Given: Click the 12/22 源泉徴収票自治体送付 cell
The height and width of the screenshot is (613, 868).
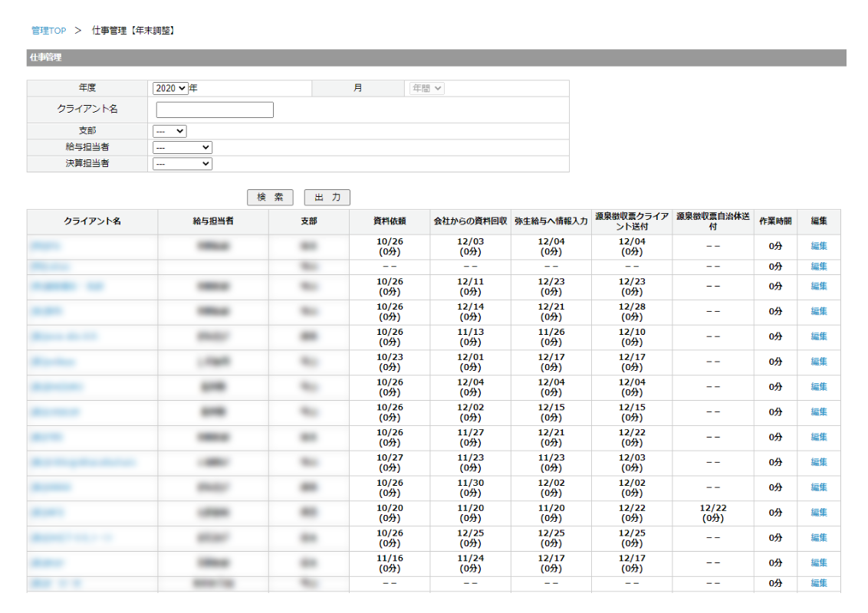Looking at the screenshot, I should click(712, 513).
